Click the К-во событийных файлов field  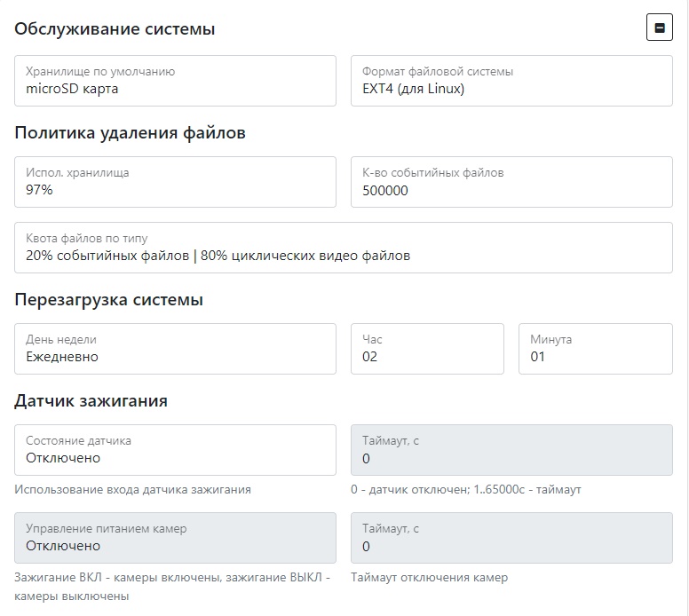coord(511,182)
